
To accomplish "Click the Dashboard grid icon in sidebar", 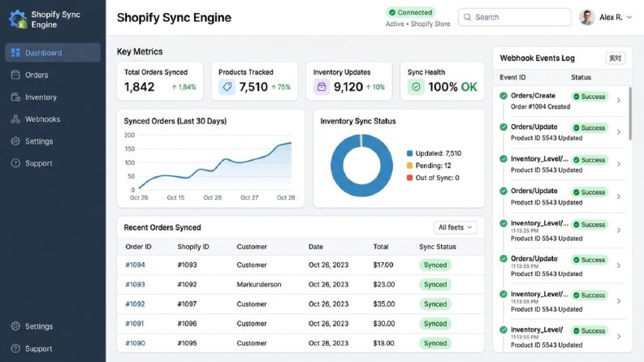I will point(15,53).
